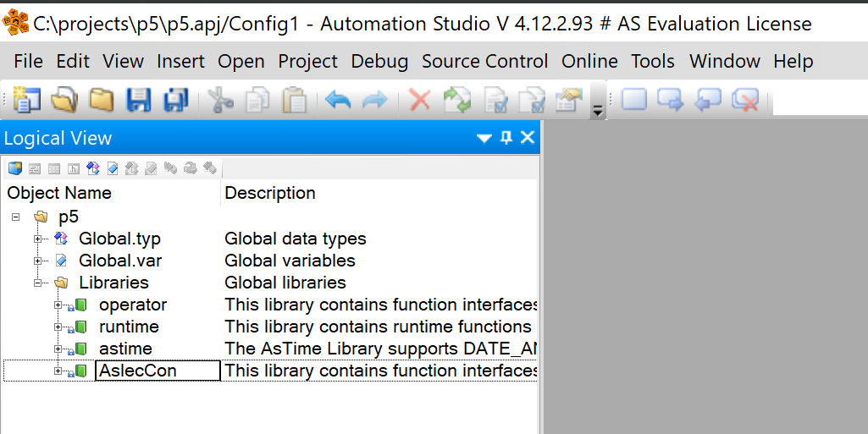Collapse the Libraries folder node
The width and height of the screenshot is (868, 434).
(x=37, y=283)
